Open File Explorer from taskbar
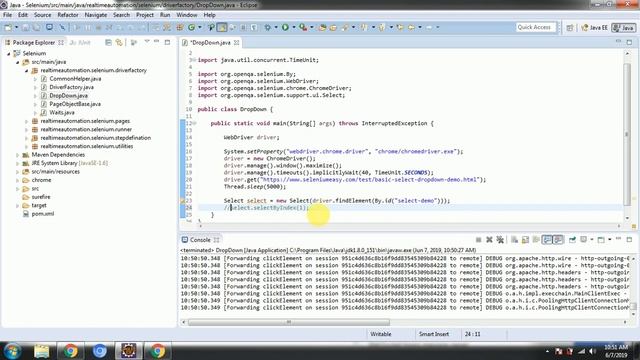Screen dimensions: 640x360 pyautogui.click(x=41, y=351)
